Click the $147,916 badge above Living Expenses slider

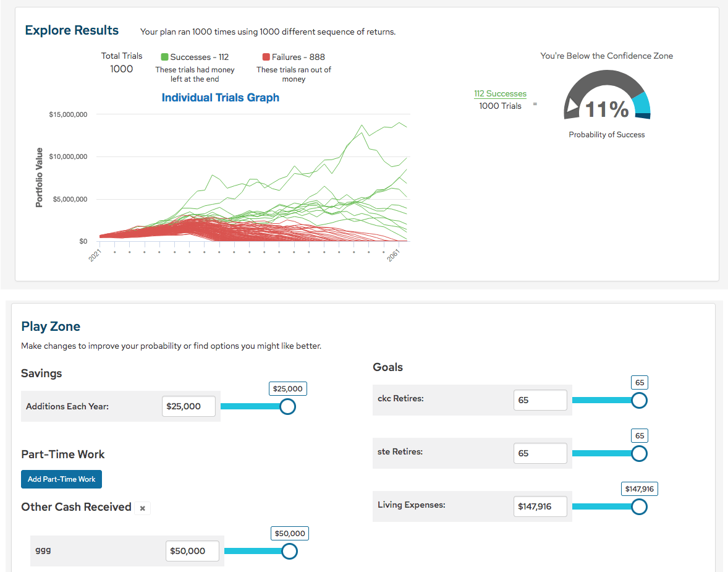pos(639,489)
